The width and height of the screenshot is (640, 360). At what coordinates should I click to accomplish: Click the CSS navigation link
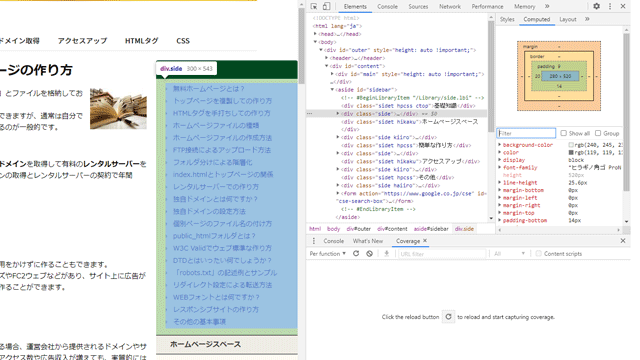[183, 41]
